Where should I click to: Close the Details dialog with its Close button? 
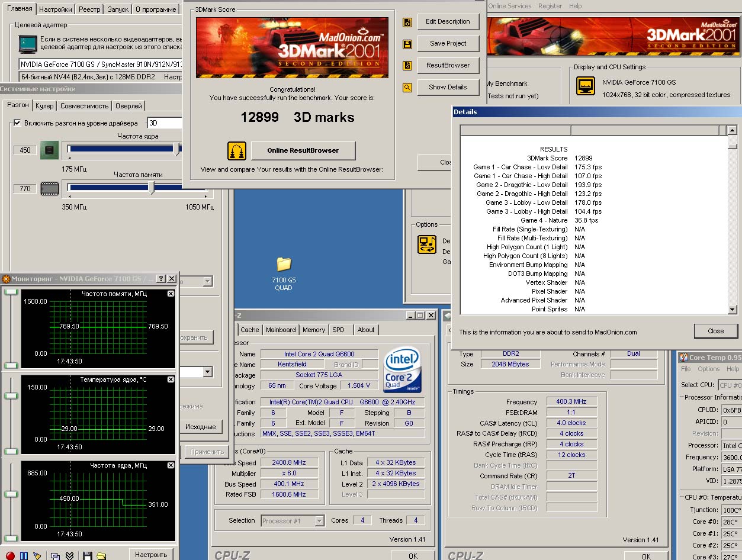(715, 332)
